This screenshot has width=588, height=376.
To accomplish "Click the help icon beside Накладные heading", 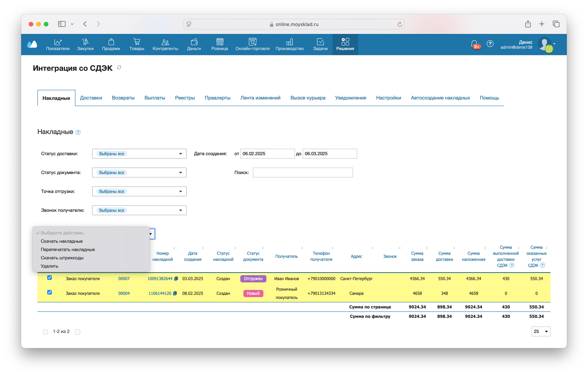I will click(x=78, y=132).
